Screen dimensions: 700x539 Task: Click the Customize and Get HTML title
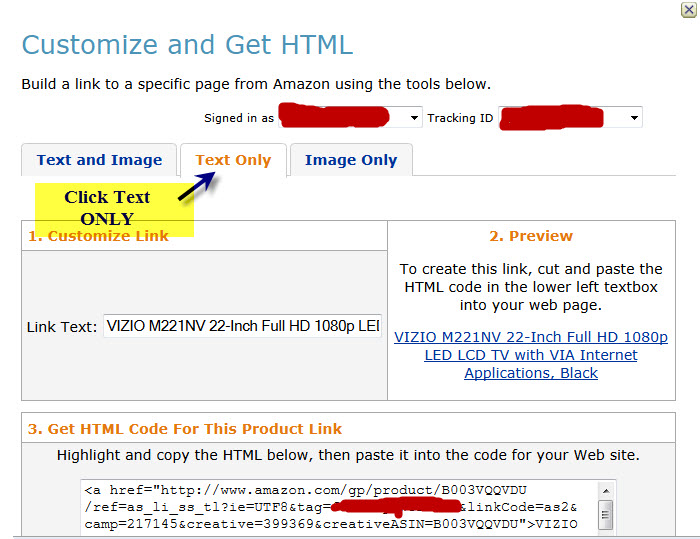coord(187,45)
